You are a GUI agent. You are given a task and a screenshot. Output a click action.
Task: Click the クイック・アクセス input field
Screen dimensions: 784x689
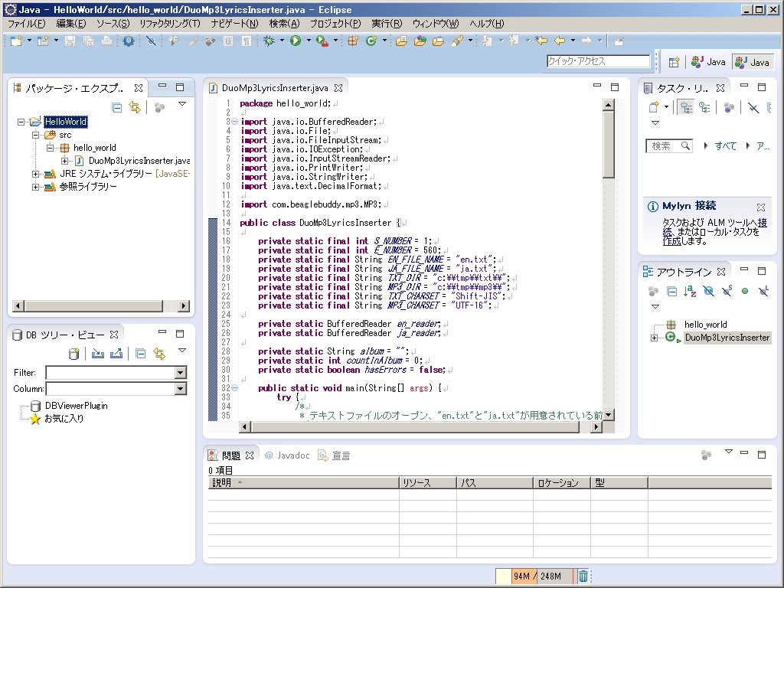point(598,61)
